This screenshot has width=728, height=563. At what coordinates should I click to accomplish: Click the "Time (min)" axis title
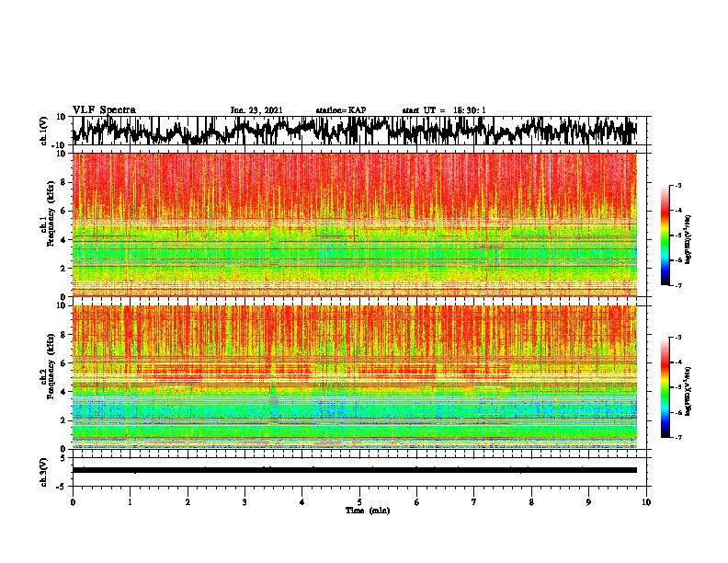click(x=368, y=511)
